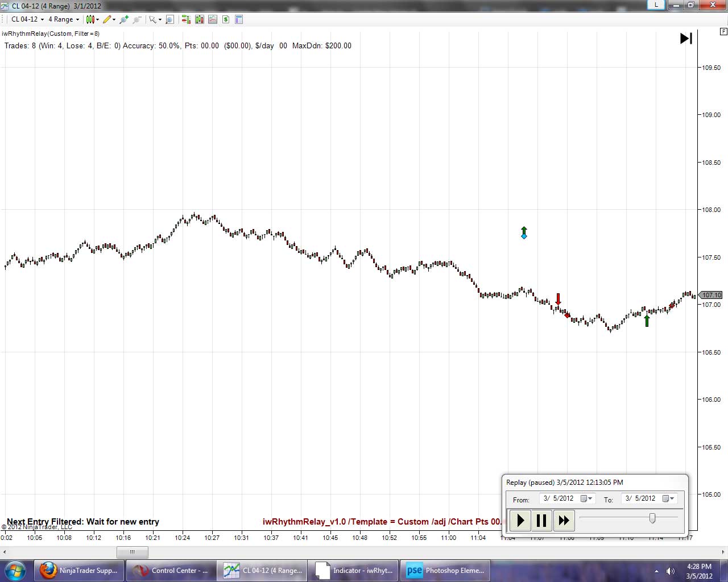Click the 'Trades: 8' statistics text
This screenshot has width=728, height=582.
(19, 45)
